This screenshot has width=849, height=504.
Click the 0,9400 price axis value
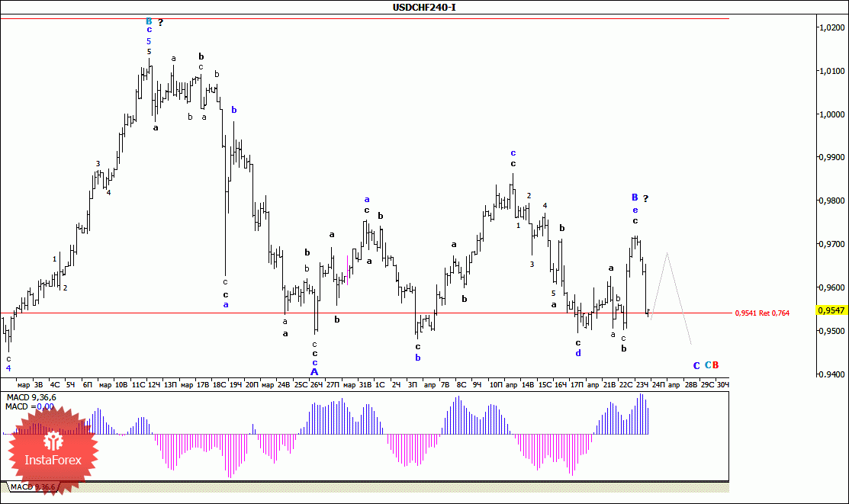pos(832,374)
